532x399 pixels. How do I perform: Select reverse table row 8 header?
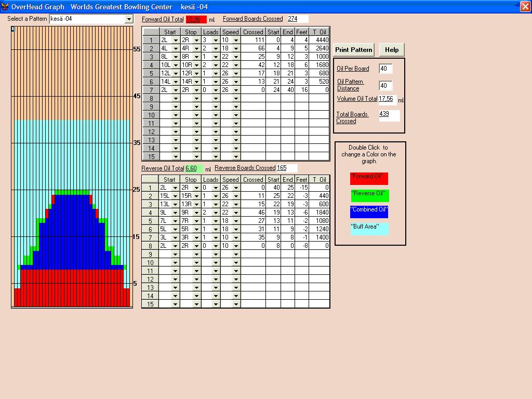(x=151, y=246)
